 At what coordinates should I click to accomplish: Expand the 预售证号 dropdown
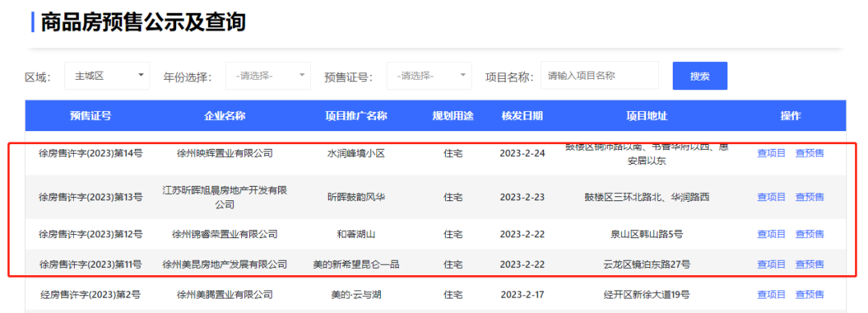tap(429, 76)
